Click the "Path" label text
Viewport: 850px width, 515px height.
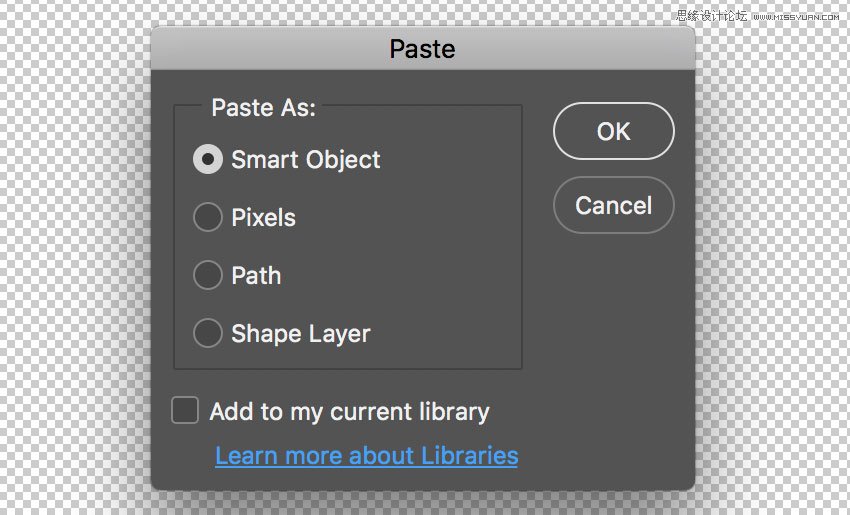pyautogui.click(x=256, y=276)
